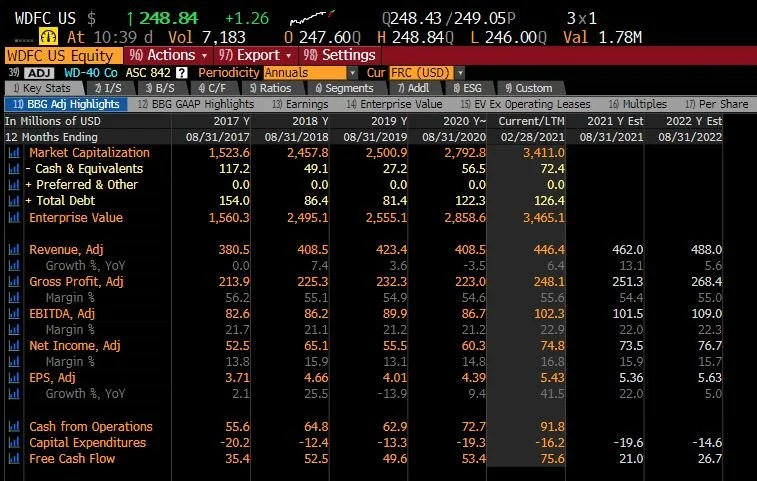Click the intraday sparkline mini chart
The image size is (757, 481).
[312, 18]
